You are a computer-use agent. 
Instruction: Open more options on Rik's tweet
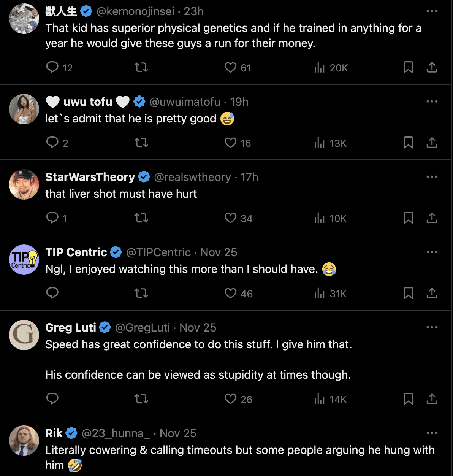pyautogui.click(x=432, y=433)
